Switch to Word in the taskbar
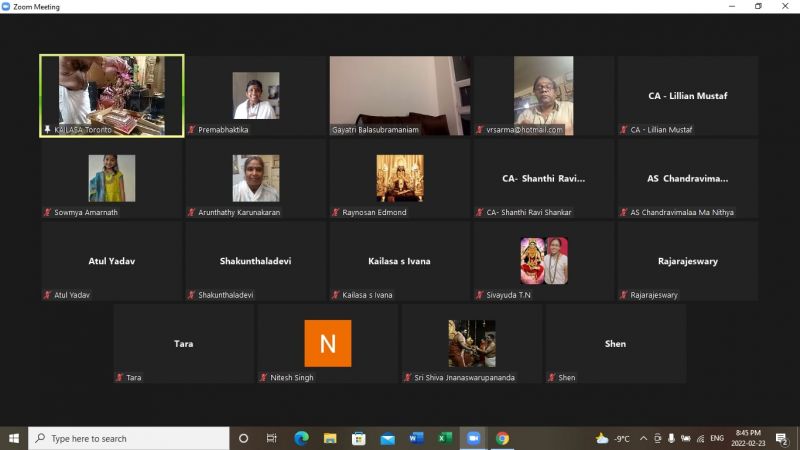 tap(416, 438)
